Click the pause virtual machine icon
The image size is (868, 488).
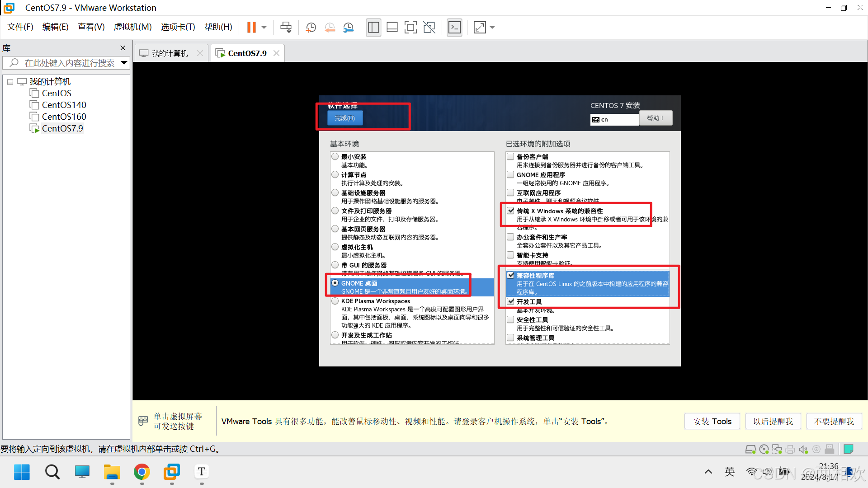[251, 28]
